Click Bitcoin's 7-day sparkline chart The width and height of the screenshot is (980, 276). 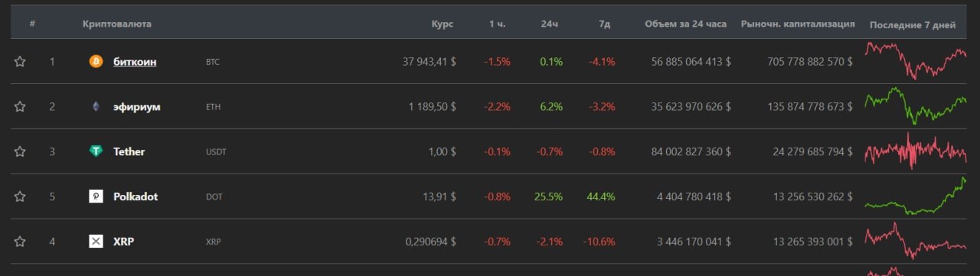pos(916,60)
